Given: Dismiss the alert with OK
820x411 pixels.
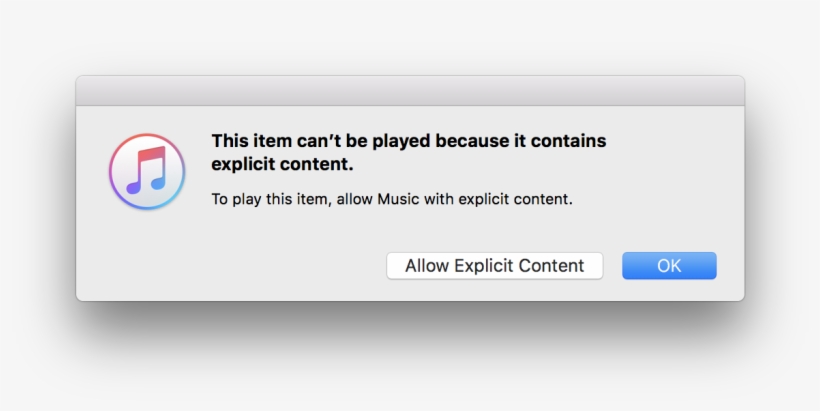Looking at the screenshot, I should pyautogui.click(x=669, y=266).
